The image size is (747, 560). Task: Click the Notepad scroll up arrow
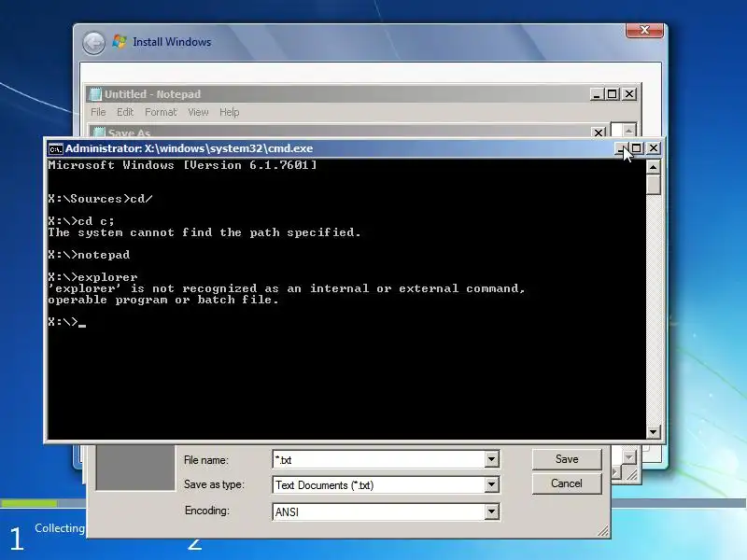click(628, 130)
